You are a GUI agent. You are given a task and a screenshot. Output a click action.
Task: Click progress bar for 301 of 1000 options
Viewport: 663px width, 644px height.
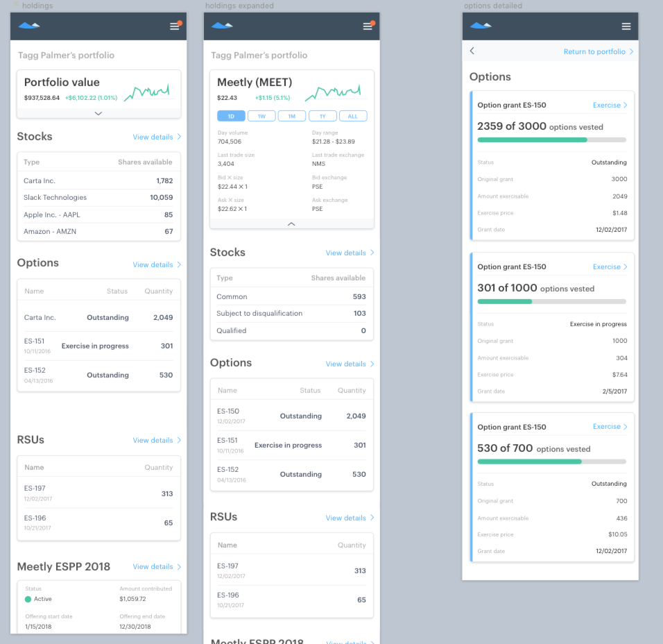coord(552,302)
